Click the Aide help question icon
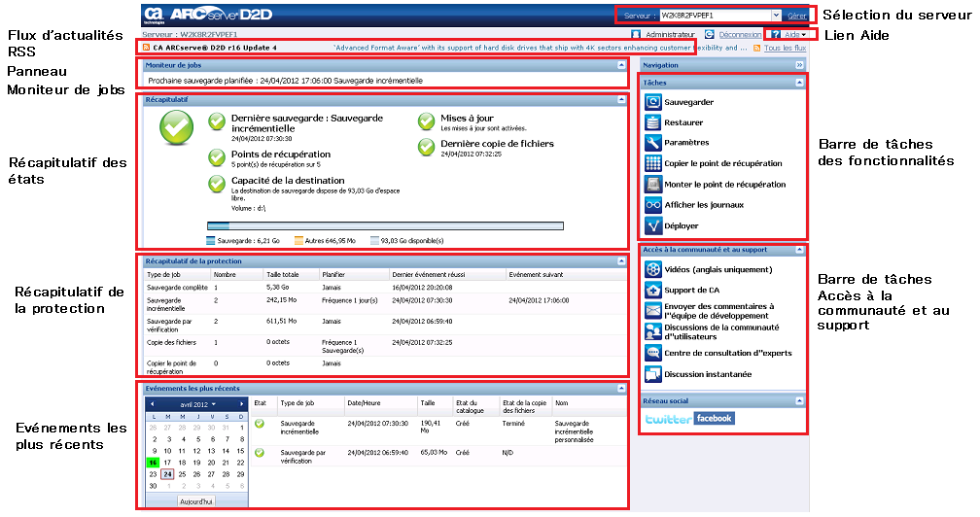This screenshot has width=980, height=517. point(776,34)
